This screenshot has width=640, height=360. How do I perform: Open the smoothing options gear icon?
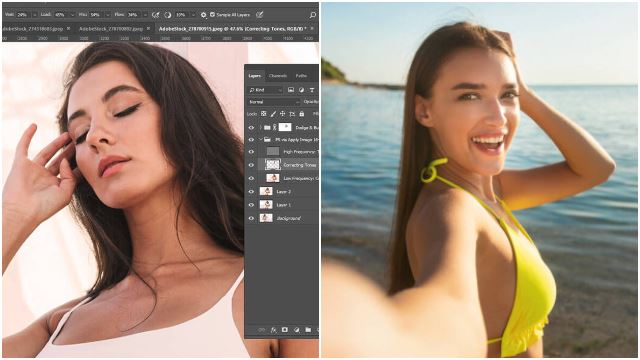(203, 15)
